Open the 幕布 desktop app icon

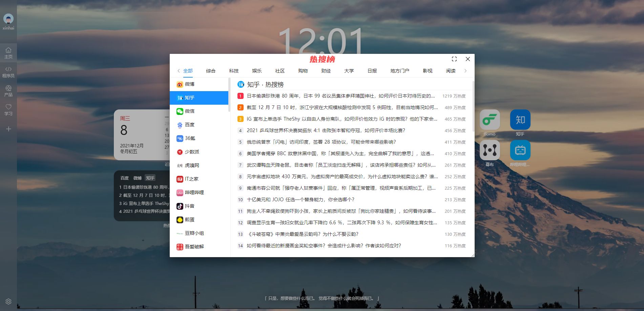point(490,150)
